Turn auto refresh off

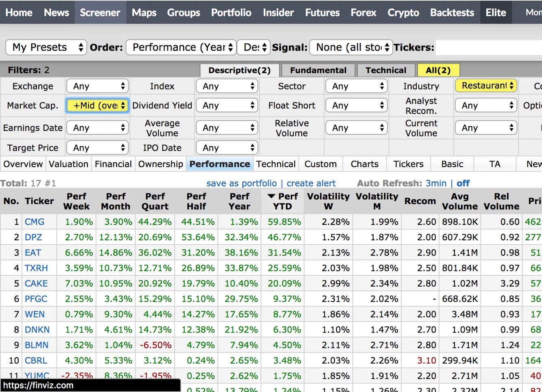pos(463,183)
